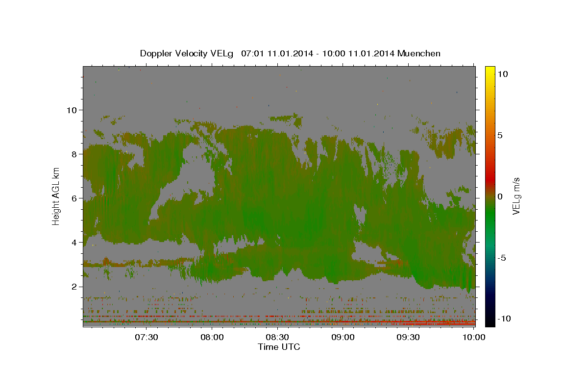This screenshot has height=392, width=588.
Task: Click the height tick label "2"
Action: 74,287
